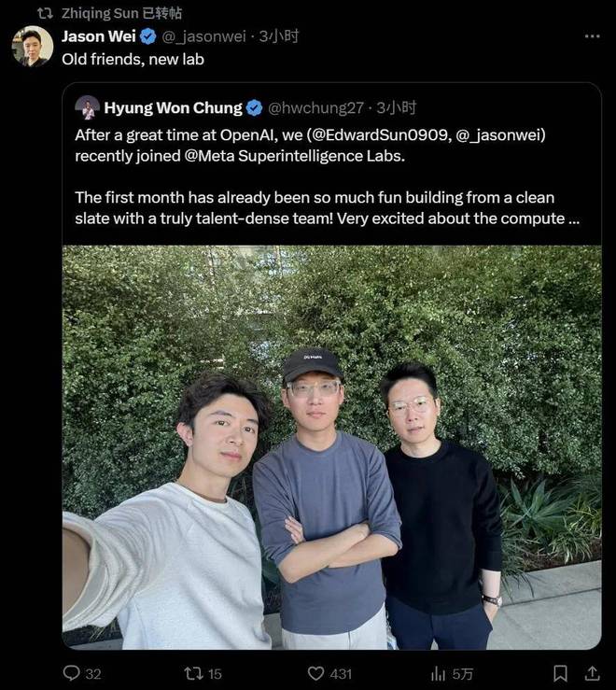Open Jason Wei's profile avatar
Image resolution: width=616 pixels, height=690 pixels.
click(32, 46)
